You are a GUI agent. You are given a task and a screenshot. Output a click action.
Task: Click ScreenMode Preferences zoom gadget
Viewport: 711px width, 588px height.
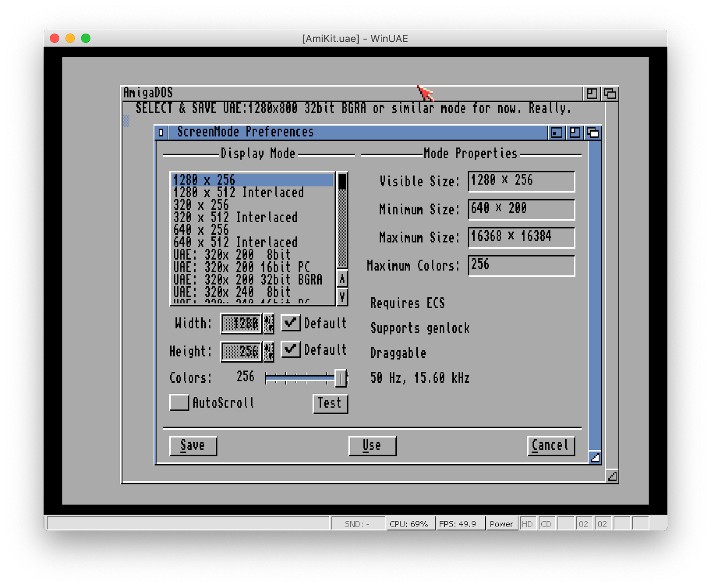[x=575, y=132]
